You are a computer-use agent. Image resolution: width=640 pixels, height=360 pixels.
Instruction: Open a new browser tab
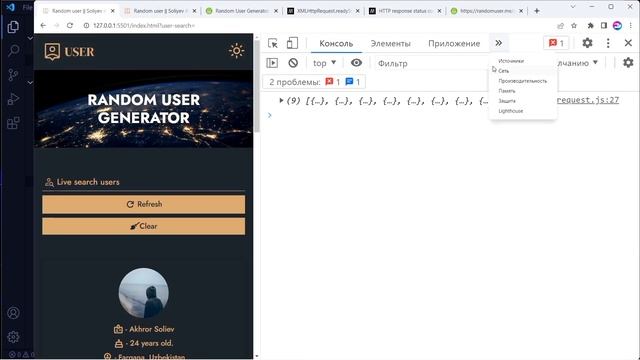[537, 11]
